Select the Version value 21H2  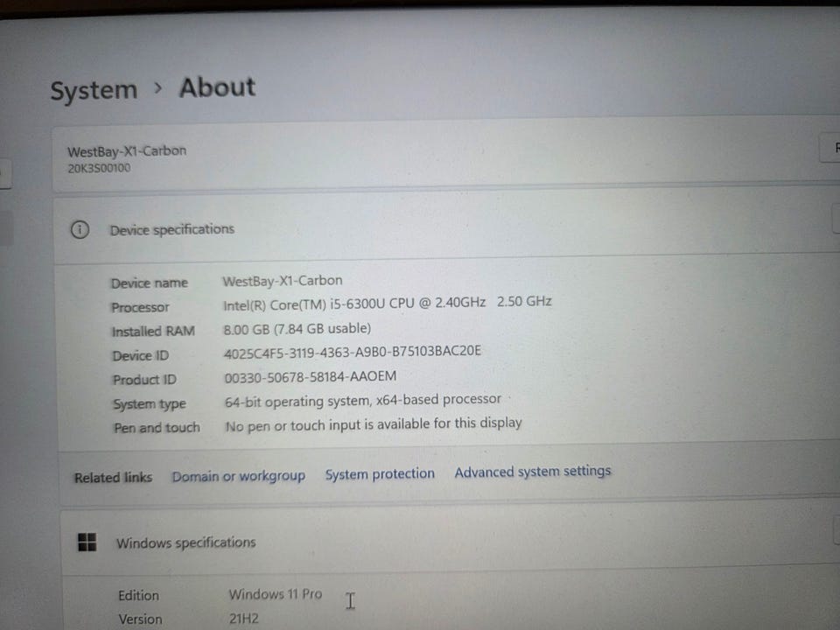(x=244, y=619)
